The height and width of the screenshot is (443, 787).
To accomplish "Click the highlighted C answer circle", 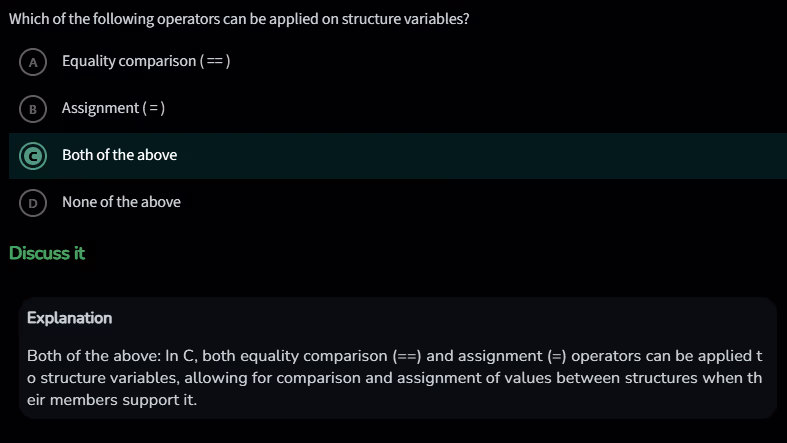I will point(34,155).
